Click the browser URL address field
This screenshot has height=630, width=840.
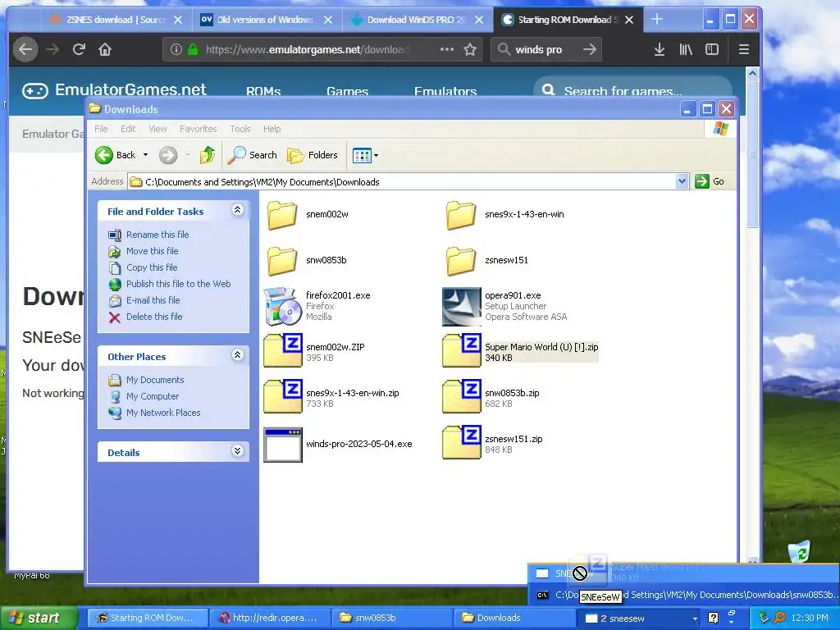tap(307, 49)
